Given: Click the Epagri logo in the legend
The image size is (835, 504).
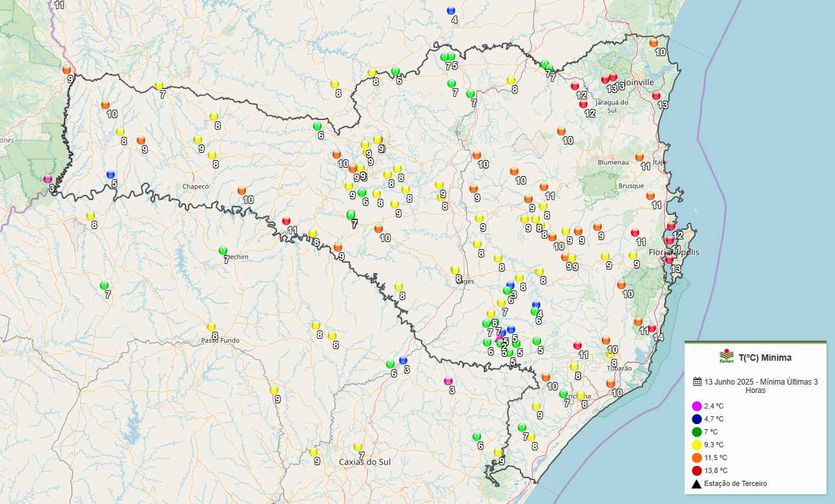Looking at the screenshot, I should pos(727,356).
